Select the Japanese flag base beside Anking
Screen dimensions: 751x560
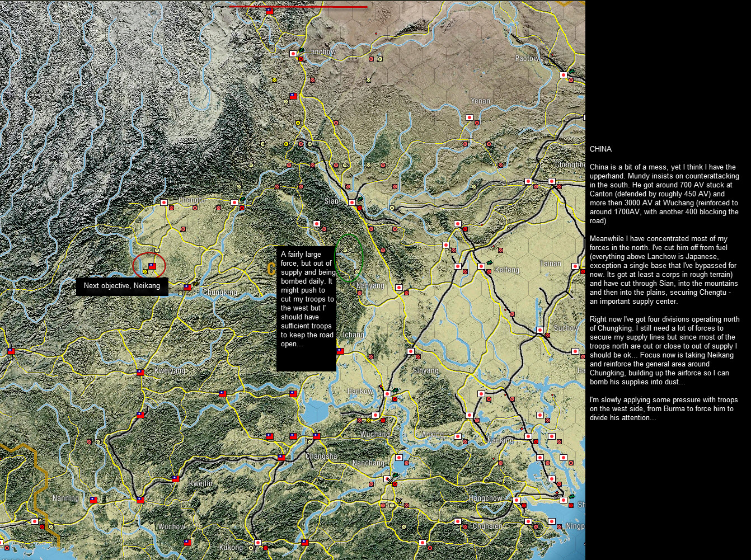click(x=457, y=436)
